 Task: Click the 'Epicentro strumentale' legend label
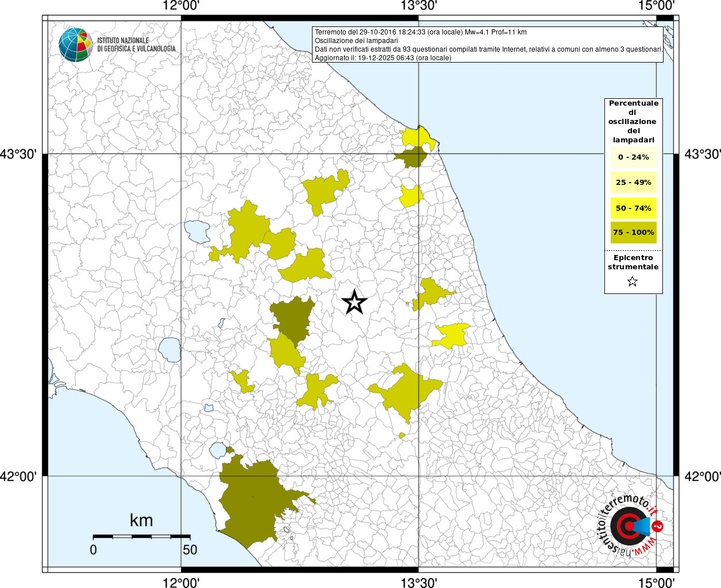[633, 262]
